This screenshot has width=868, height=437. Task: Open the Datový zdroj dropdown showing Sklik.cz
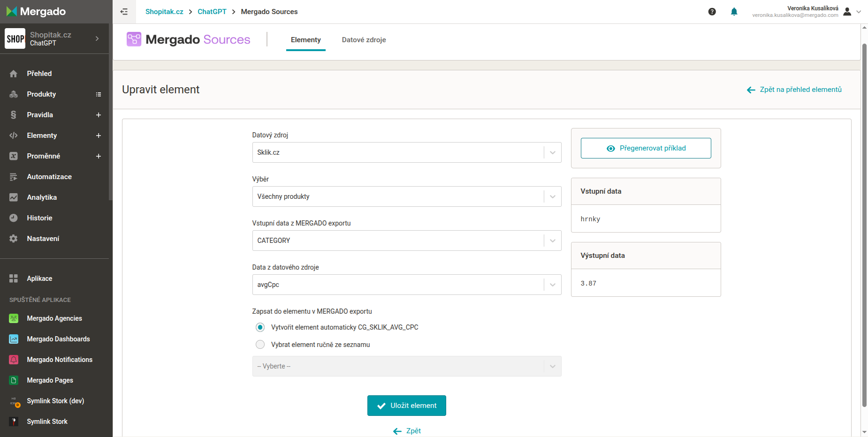point(407,152)
